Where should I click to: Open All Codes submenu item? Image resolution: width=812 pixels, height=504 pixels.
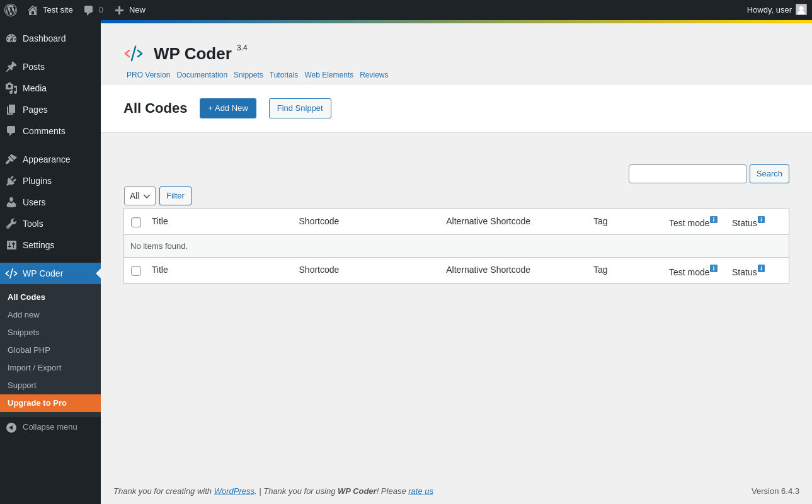point(26,297)
